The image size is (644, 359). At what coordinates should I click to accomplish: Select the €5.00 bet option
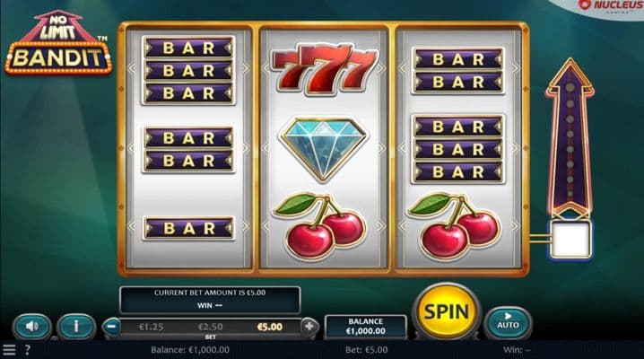pos(270,327)
